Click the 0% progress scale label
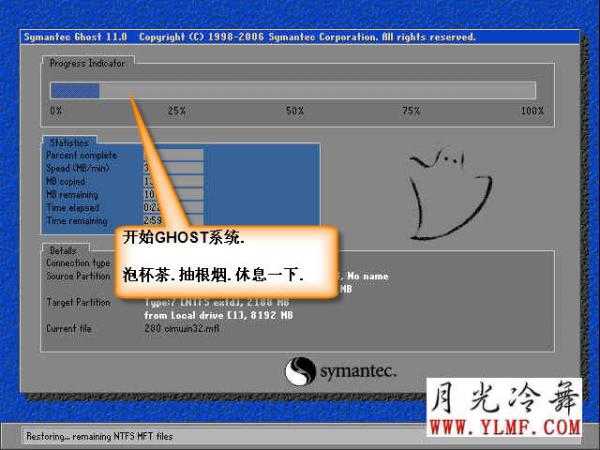Screen dimensions: 600x450 click(56, 111)
